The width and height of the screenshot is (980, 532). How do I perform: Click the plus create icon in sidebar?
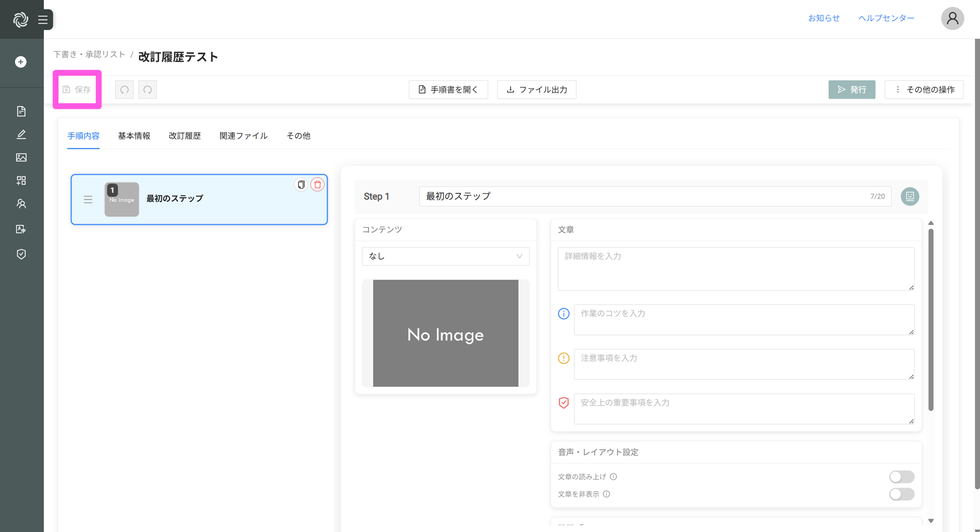pyautogui.click(x=21, y=62)
